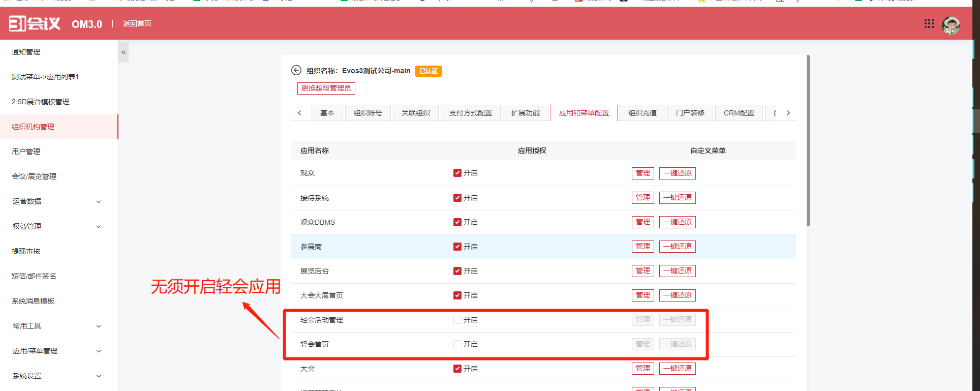Click 一键还原 for 展览后台

tap(678, 270)
